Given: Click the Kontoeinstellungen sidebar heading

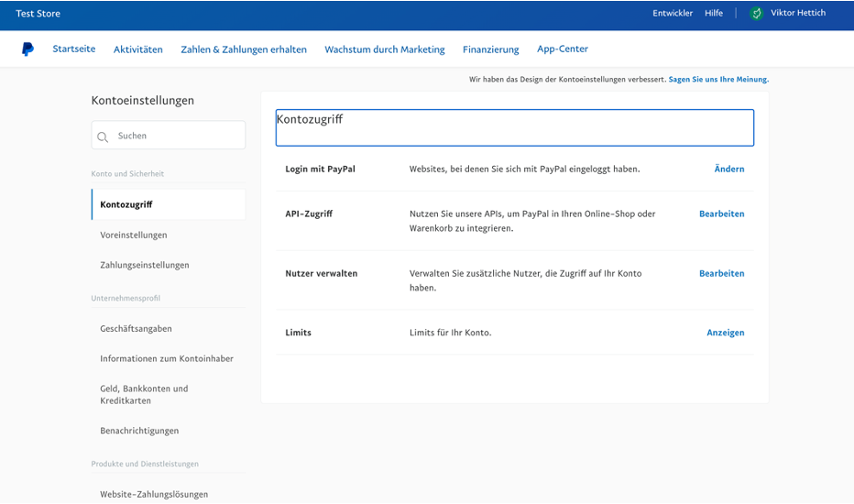Looking at the screenshot, I should pyautogui.click(x=143, y=101).
